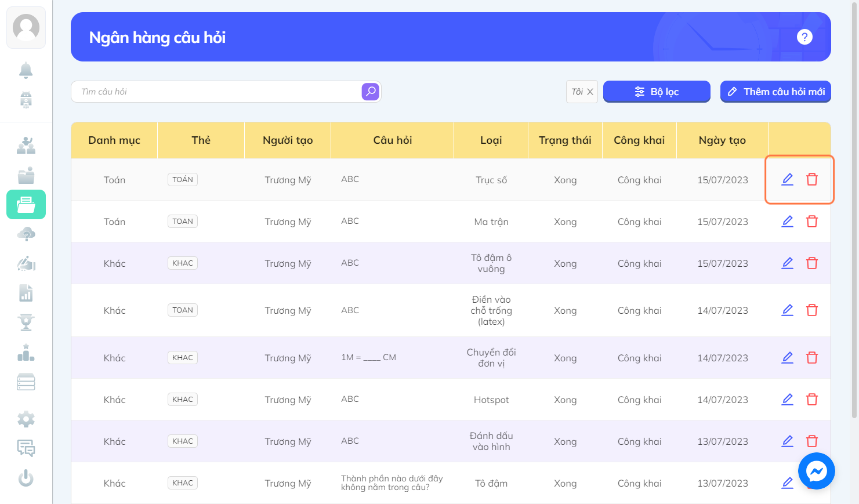Image resolution: width=859 pixels, height=504 pixels.
Task: Delete the Điền vào chỗ trống (latex) question
Action: pyautogui.click(x=812, y=310)
